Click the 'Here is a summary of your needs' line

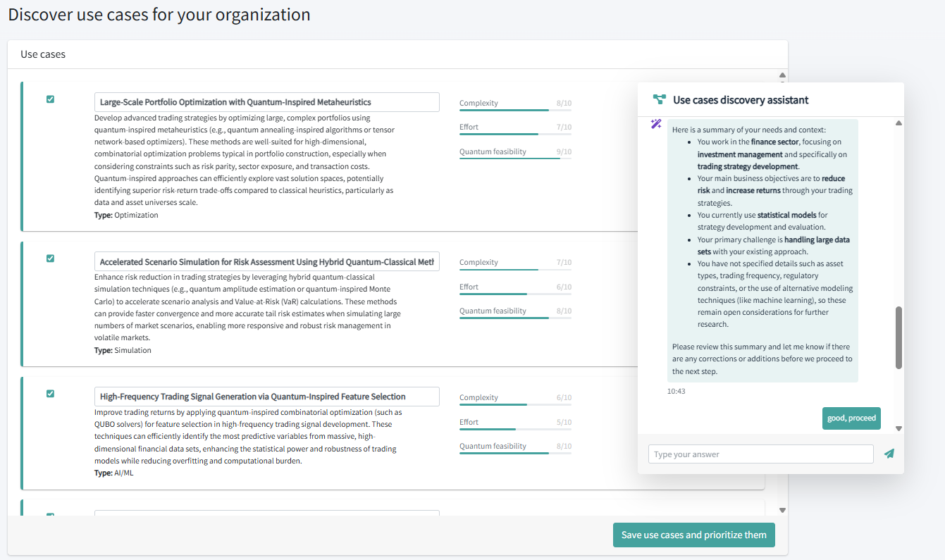[x=748, y=130]
